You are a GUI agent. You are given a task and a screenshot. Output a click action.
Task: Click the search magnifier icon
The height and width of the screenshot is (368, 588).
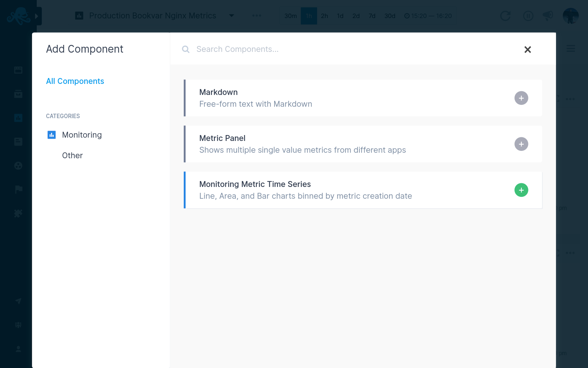point(186,49)
